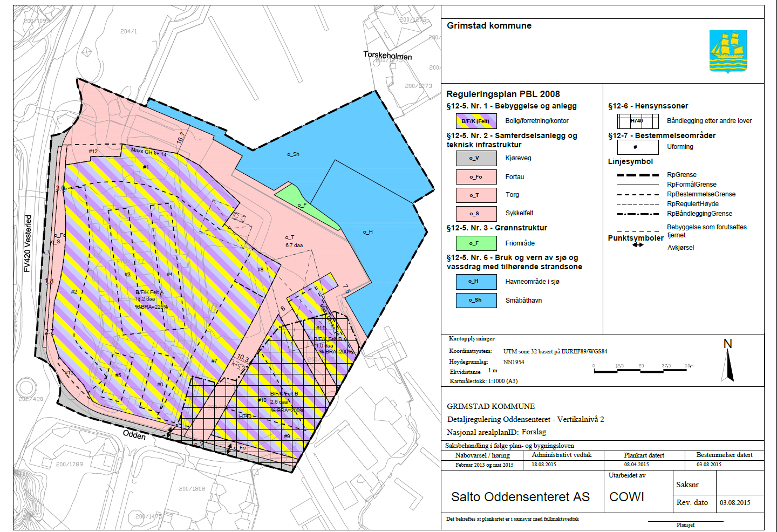Click 'Båndlegging etter andre lover' label

[709, 121]
